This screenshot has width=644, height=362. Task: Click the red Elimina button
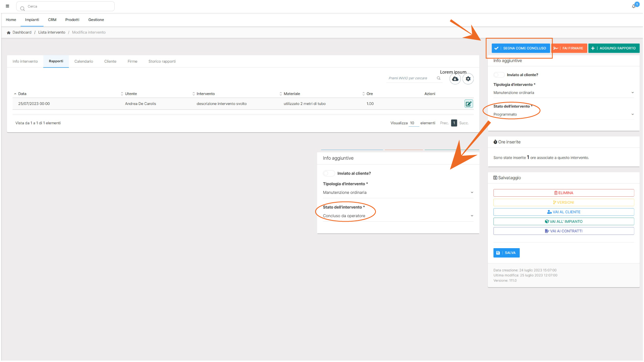pyautogui.click(x=563, y=193)
